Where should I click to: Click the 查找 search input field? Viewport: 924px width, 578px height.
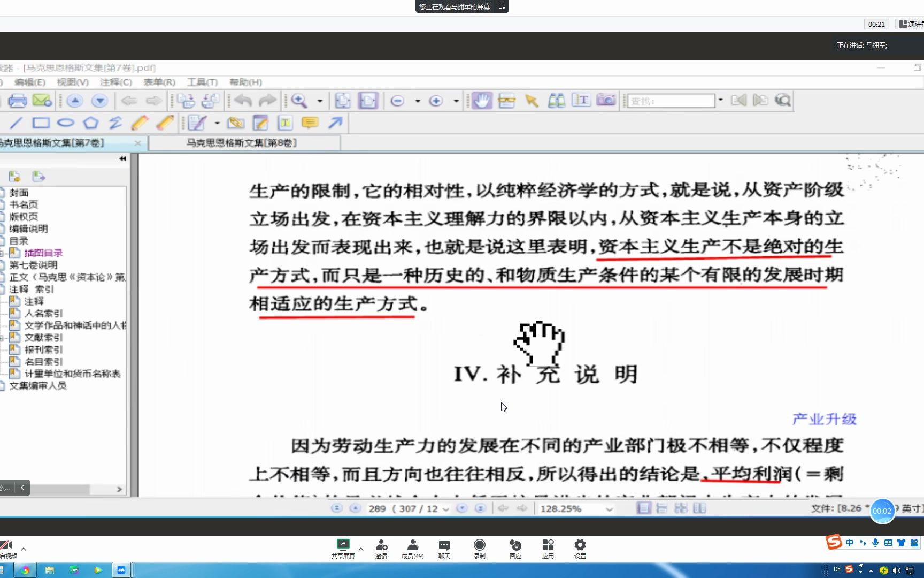click(x=671, y=101)
